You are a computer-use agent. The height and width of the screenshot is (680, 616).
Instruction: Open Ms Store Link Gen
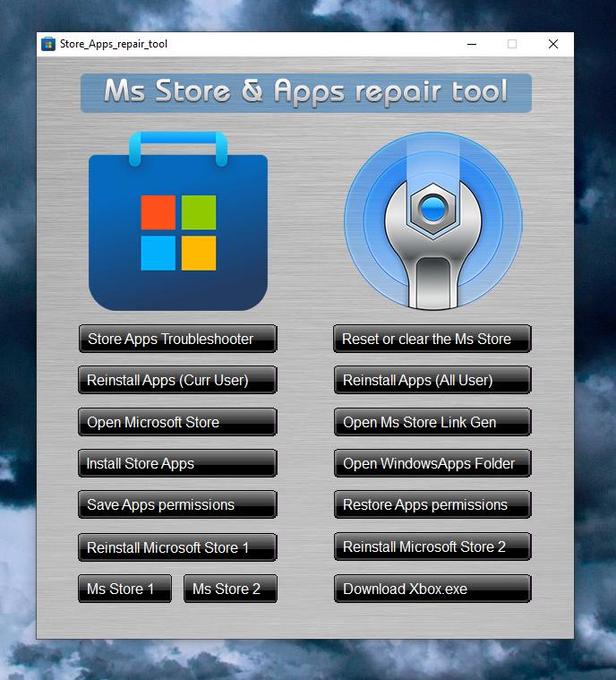[x=432, y=422]
